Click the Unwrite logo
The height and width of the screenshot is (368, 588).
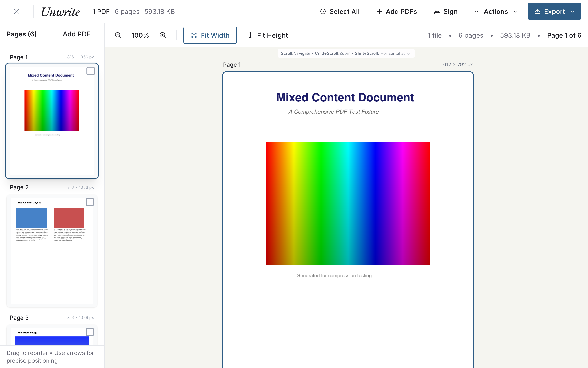(60, 12)
